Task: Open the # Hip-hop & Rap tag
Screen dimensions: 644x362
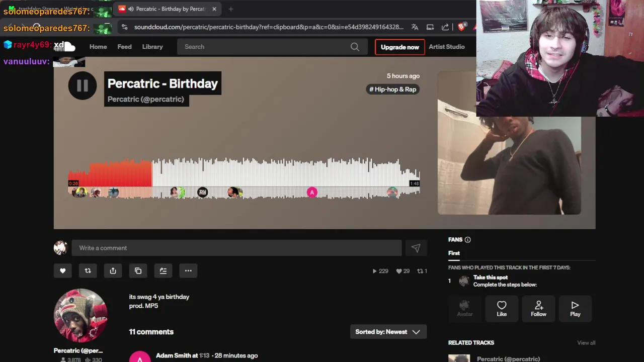Action: click(x=393, y=89)
